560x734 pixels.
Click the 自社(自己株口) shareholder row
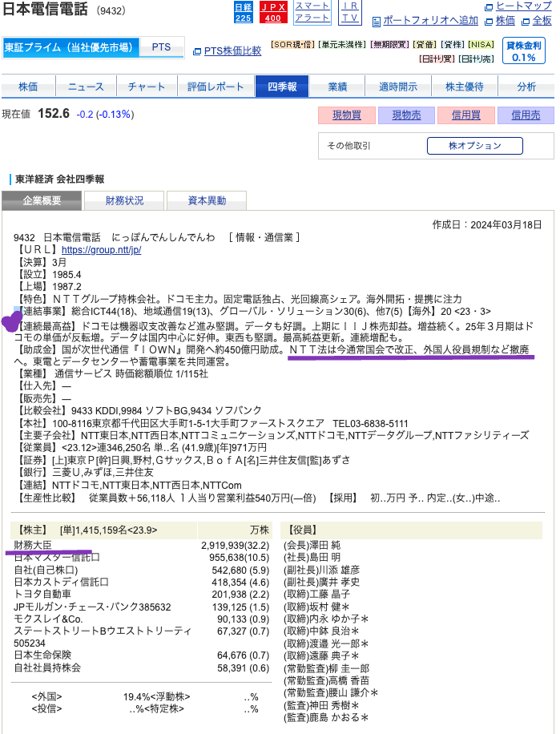[141, 571]
